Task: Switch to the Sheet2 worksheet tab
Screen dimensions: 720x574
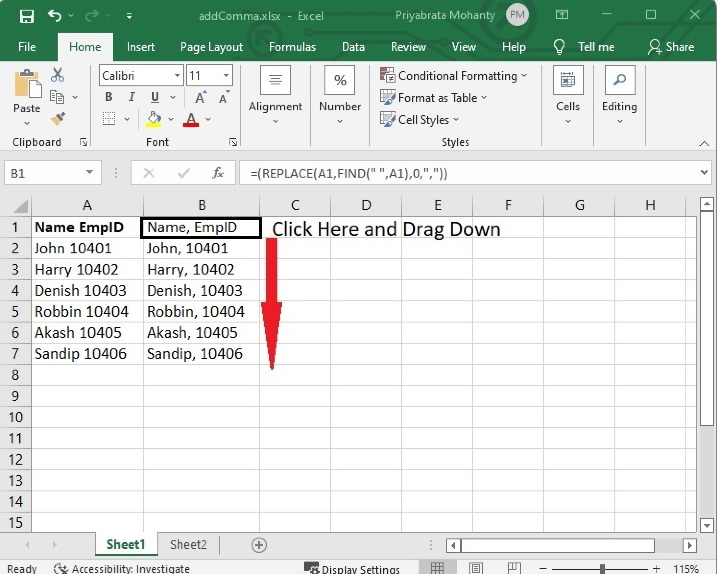Action: point(188,545)
